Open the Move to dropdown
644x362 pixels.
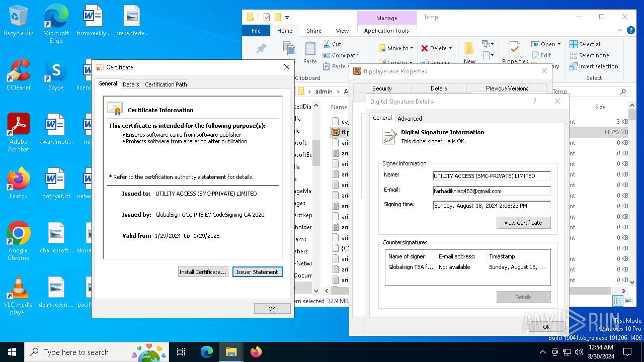click(396, 48)
